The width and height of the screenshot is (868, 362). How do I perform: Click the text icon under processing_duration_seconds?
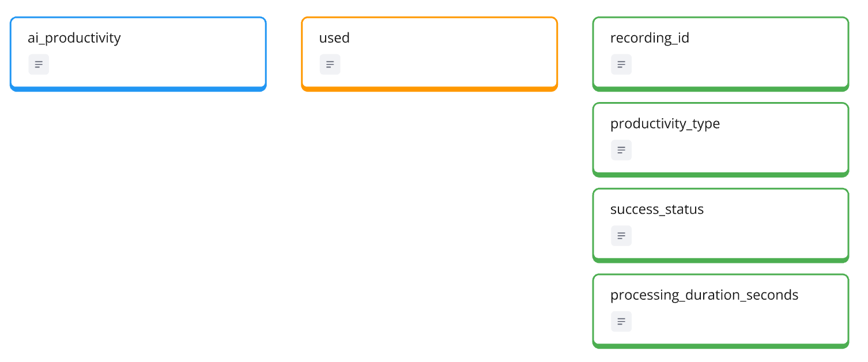click(x=621, y=322)
